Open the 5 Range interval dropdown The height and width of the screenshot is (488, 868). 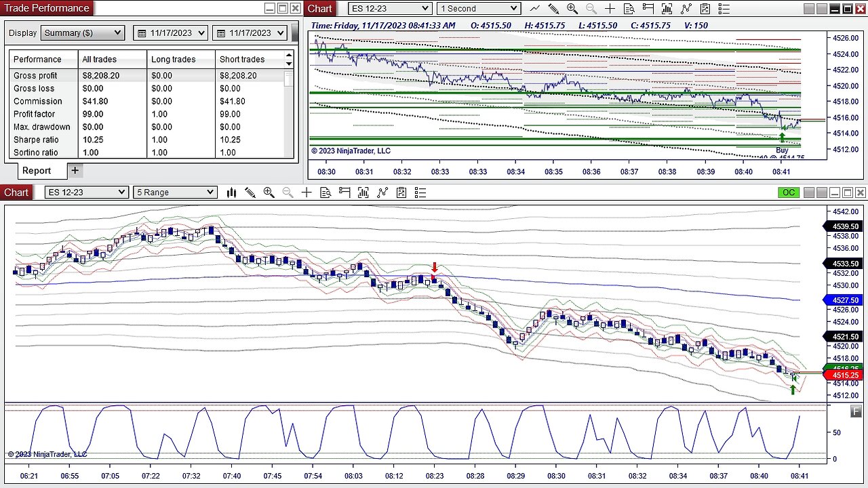tap(175, 192)
